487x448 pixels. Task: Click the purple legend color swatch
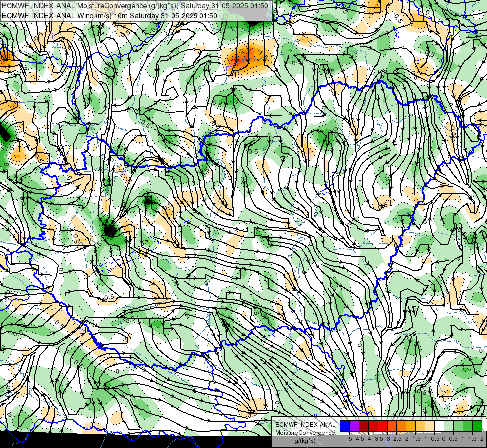coord(354,426)
